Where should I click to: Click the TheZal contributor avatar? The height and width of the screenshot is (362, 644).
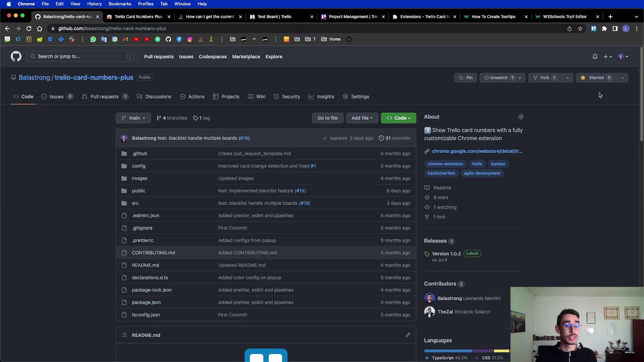click(429, 312)
